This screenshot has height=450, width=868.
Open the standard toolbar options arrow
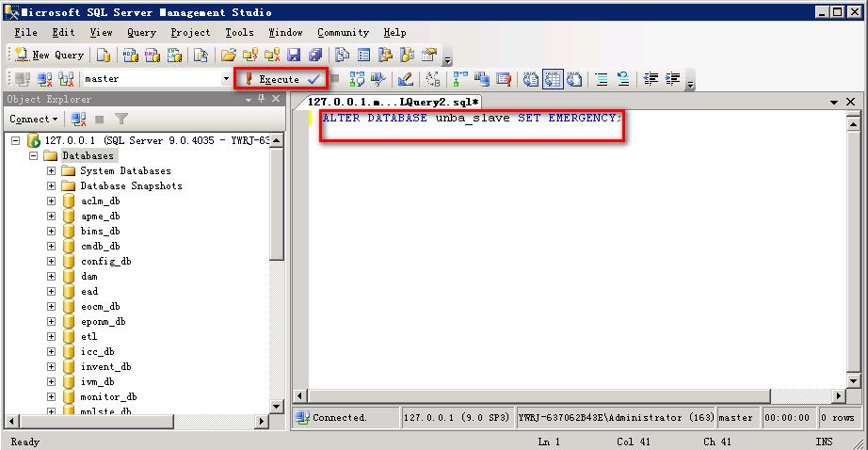point(447,59)
